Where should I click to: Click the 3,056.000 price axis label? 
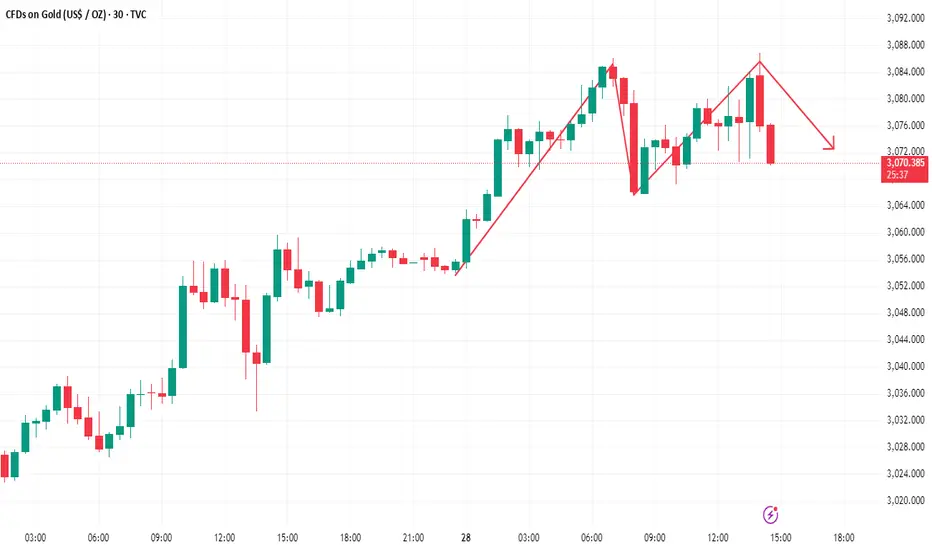click(x=905, y=259)
